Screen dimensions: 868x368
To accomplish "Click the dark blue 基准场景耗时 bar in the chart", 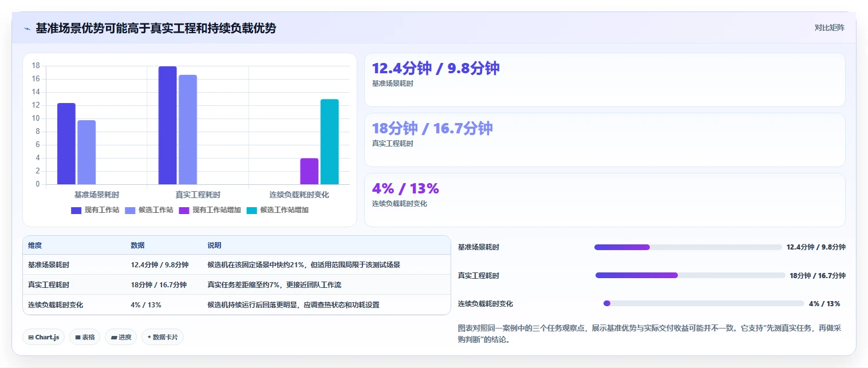I will (66, 144).
